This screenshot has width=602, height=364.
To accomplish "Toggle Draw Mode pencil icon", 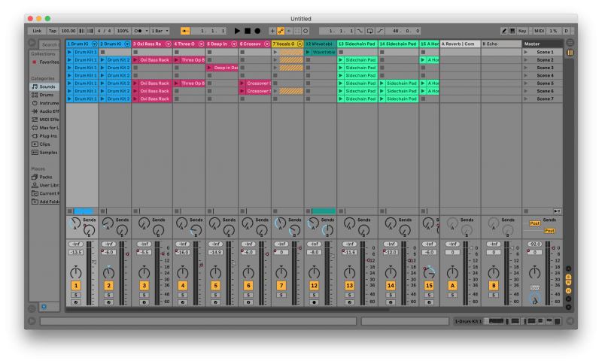I will (x=503, y=31).
